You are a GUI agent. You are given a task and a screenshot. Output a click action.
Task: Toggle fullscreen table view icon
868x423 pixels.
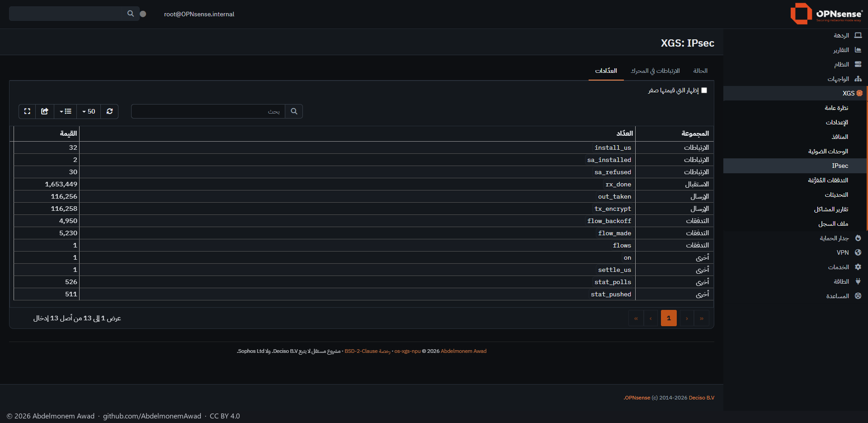27,111
